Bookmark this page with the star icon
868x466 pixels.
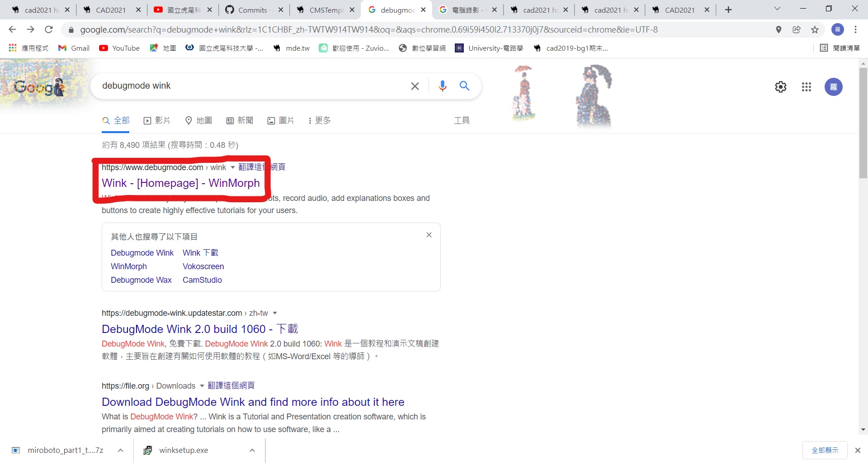[x=815, y=29]
